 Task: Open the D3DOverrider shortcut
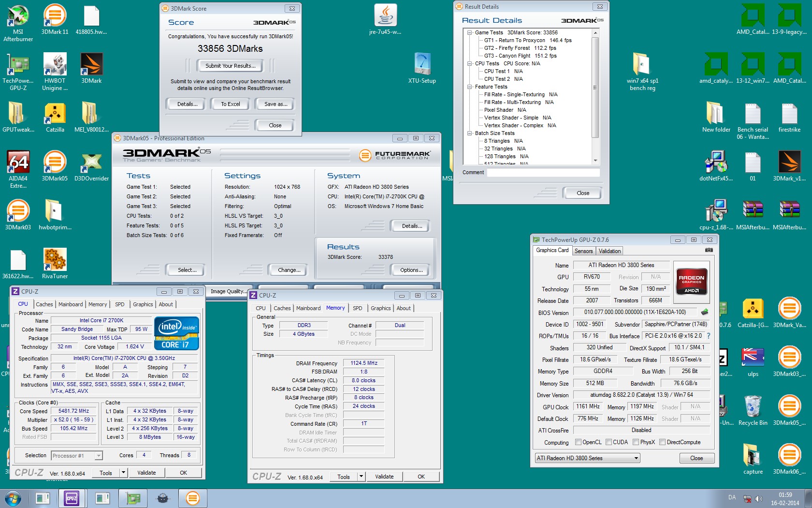[91, 166]
